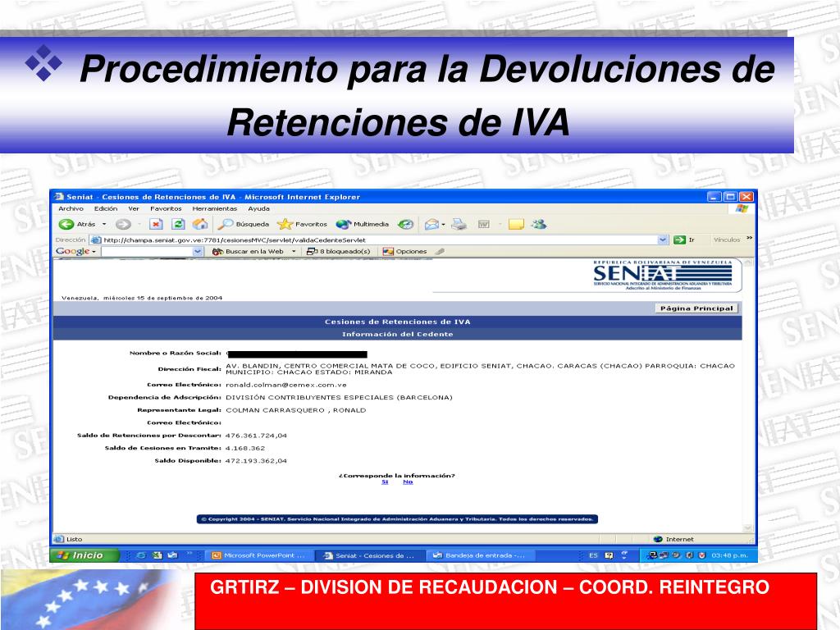This screenshot has height=630, width=840.
Task: Click the 8 bloqueado(s) popup blocker
Action: pos(338,251)
